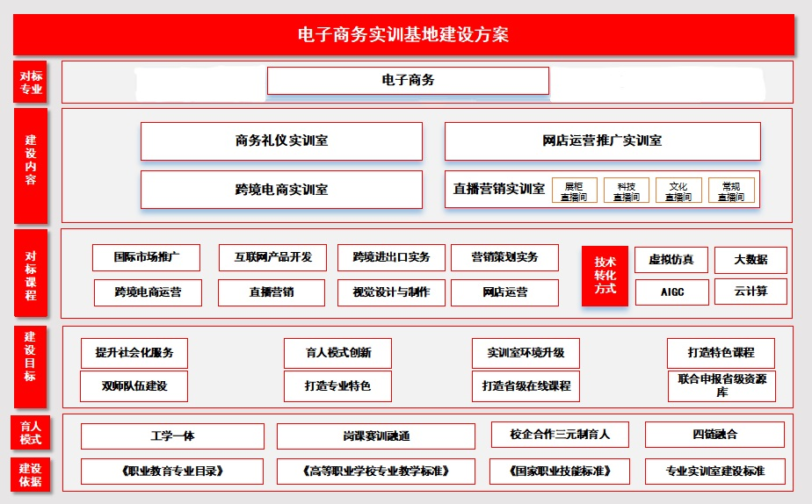The image size is (812, 504).
Task: Click the 展柜直播间 small box
Action: pyautogui.click(x=574, y=191)
